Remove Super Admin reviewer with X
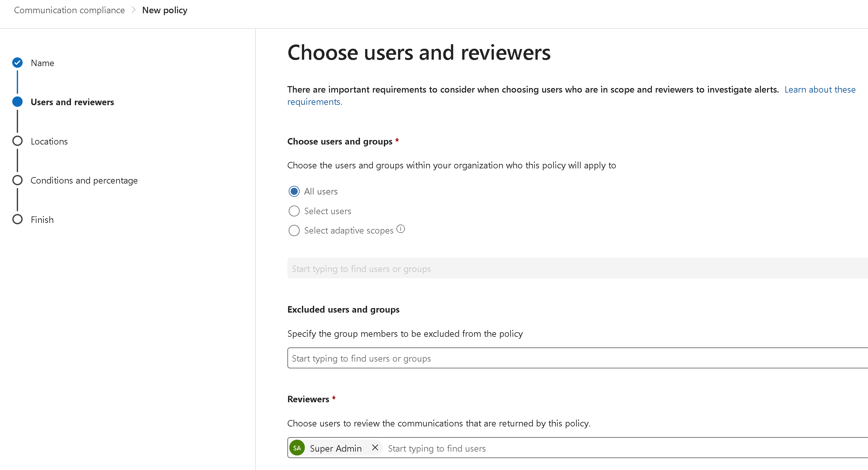The width and height of the screenshot is (868, 470). click(375, 447)
